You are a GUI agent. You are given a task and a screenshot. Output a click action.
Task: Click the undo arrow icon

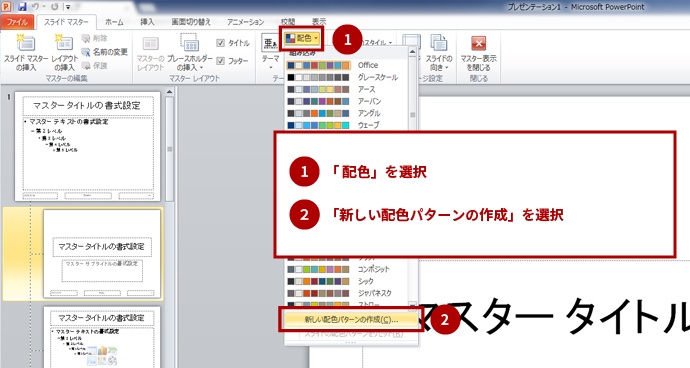click(x=36, y=7)
